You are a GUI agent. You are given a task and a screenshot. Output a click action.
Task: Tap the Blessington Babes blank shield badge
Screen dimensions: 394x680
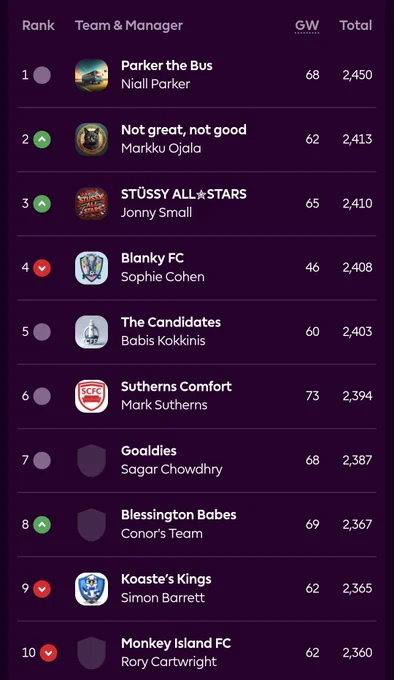click(x=91, y=524)
